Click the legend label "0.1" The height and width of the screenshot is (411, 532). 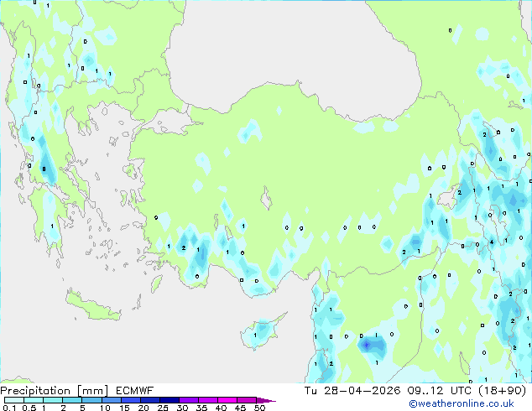[10, 408]
